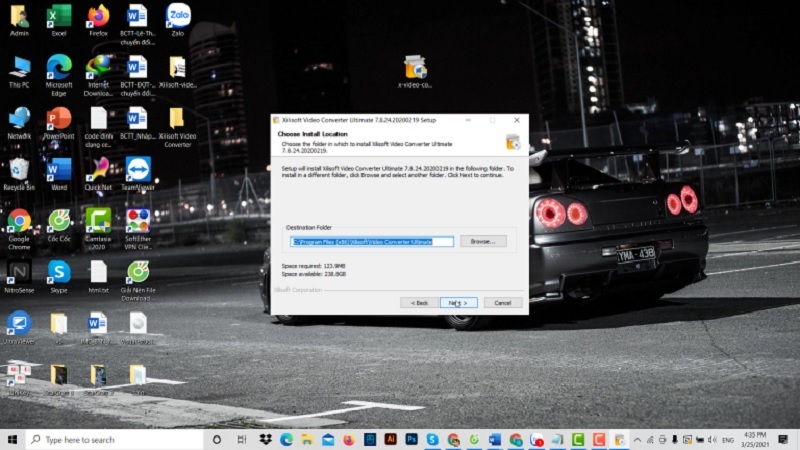Click the Browse button for destination folder
This screenshot has width=800, height=450.
coord(483,241)
